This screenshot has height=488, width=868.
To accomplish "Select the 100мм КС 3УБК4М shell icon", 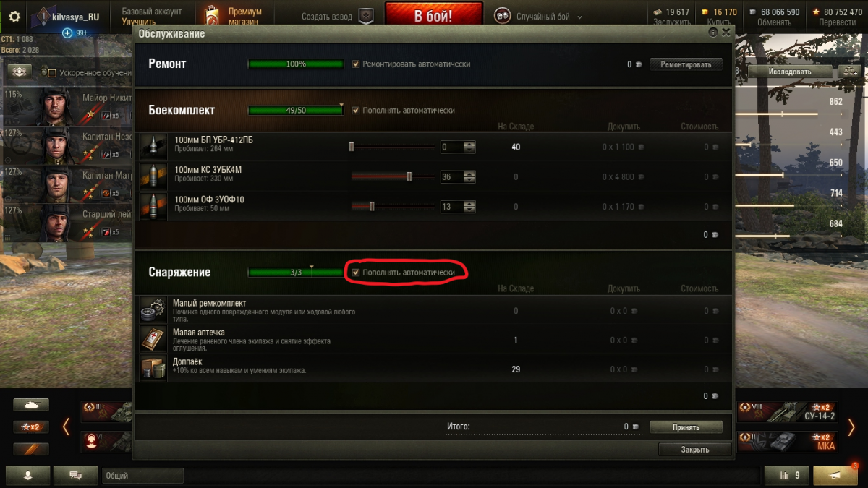I will point(153,176).
